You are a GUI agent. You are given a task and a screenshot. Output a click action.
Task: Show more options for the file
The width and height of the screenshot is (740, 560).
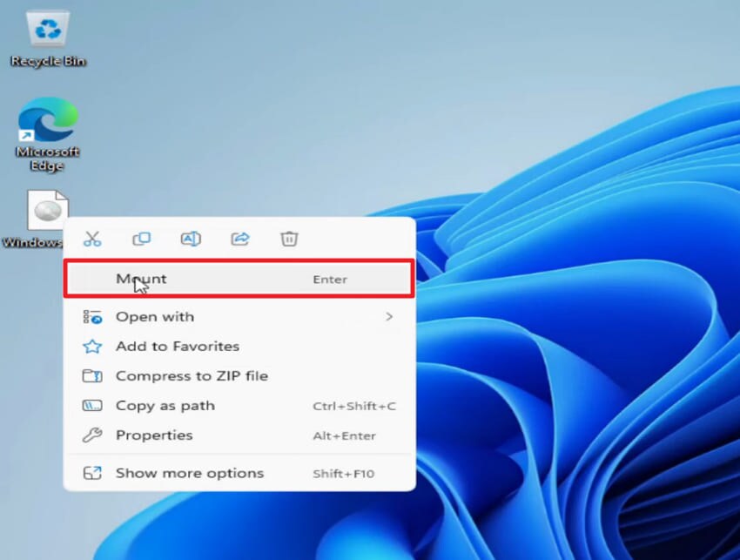(x=188, y=472)
